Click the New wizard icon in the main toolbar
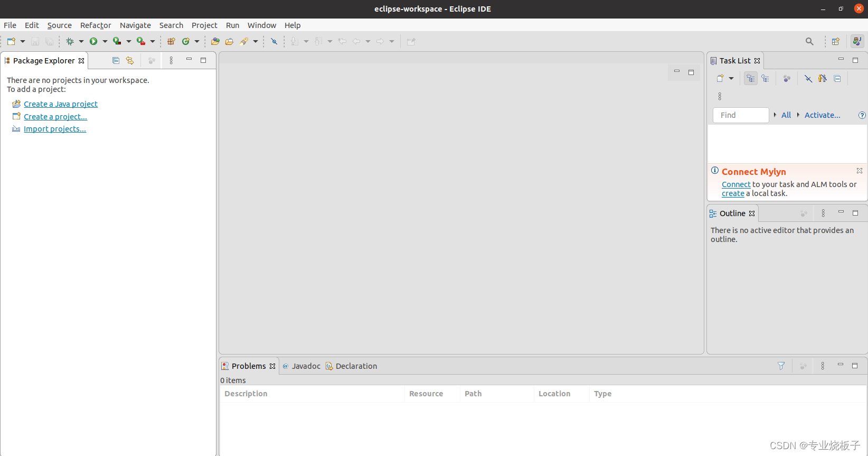The height and width of the screenshot is (456, 868). tap(11, 41)
